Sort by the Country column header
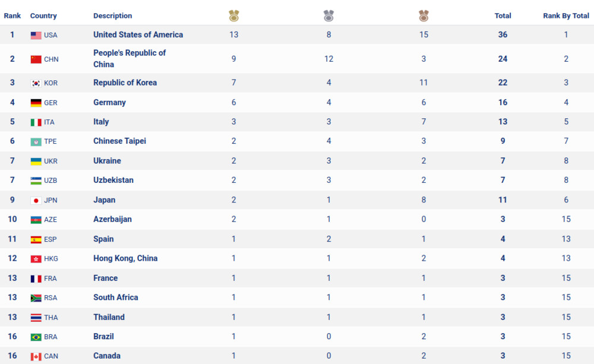Screen dimensions: 594x364 [43, 15]
